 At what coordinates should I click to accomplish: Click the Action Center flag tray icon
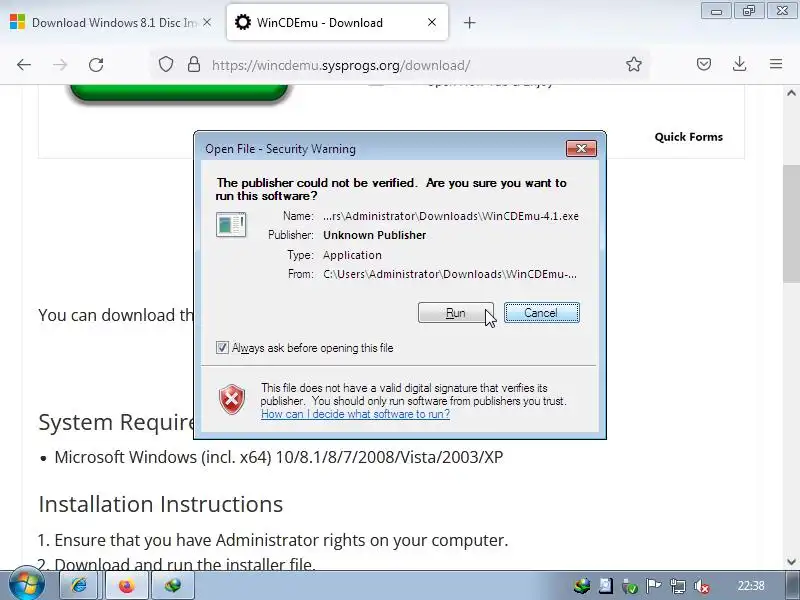pyautogui.click(x=653, y=586)
